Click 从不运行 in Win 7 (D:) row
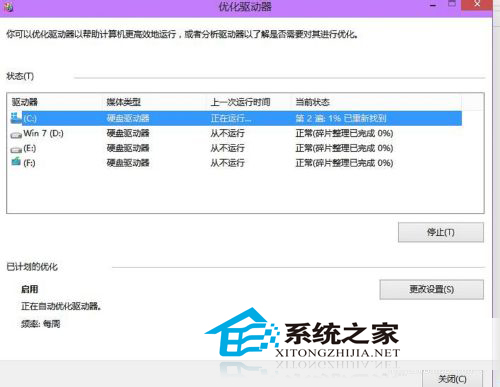500x387 pixels. click(x=227, y=133)
